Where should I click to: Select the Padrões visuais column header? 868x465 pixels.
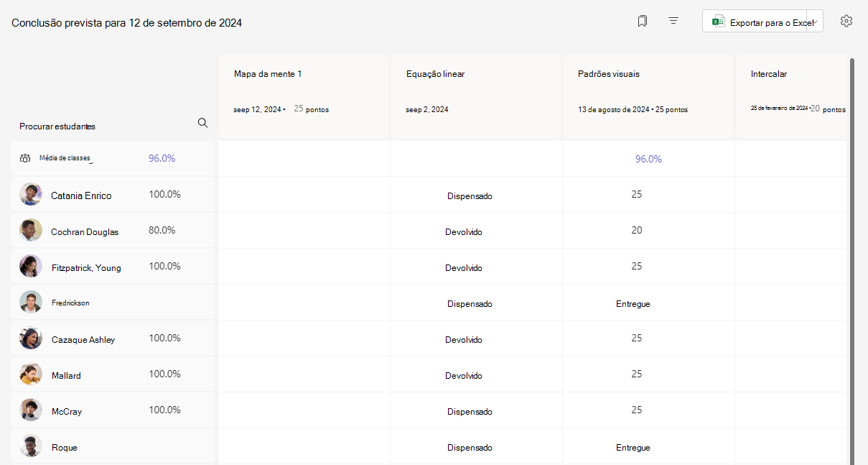coord(648,96)
